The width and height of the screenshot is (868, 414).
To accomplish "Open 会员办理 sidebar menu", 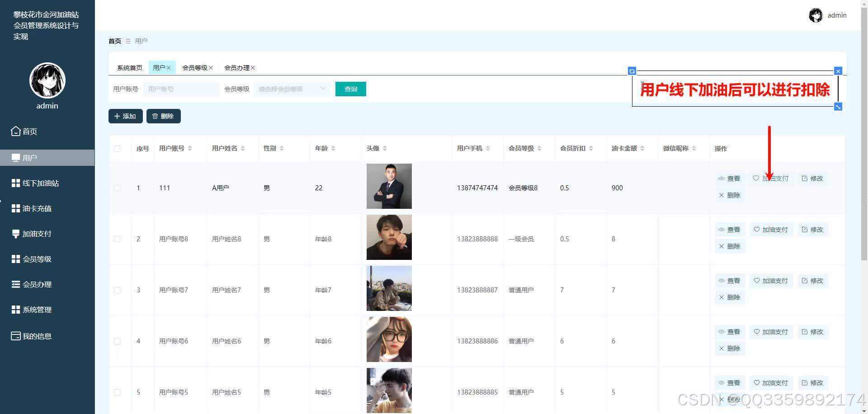I will tap(32, 284).
